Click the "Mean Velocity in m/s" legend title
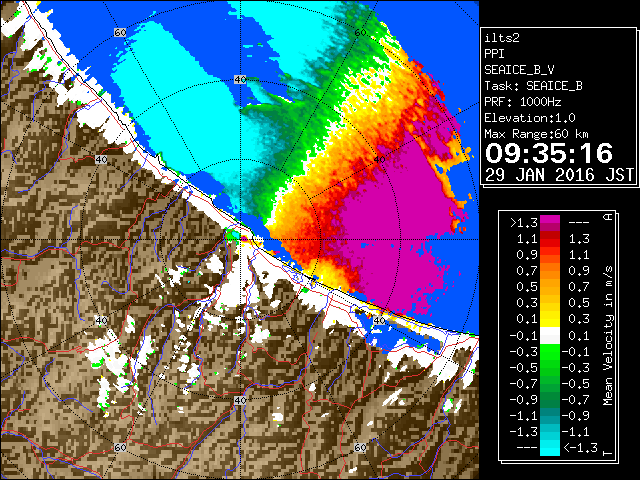This screenshot has width=640, height=480. coord(608,336)
